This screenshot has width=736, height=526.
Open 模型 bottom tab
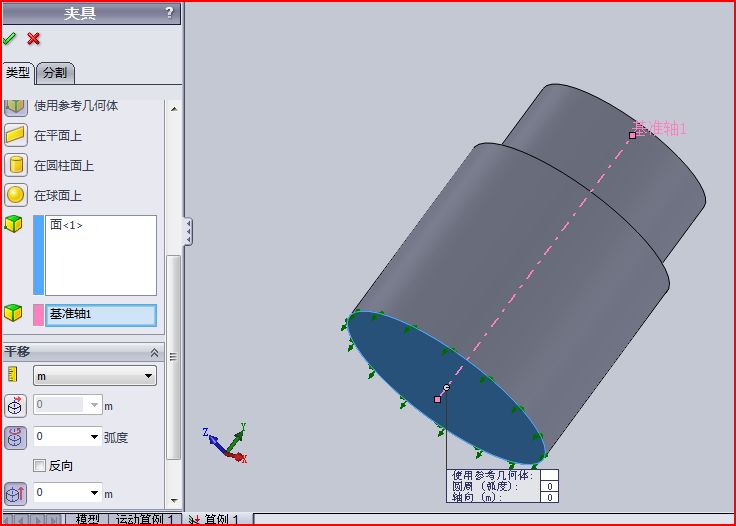[x=87, y=519]
